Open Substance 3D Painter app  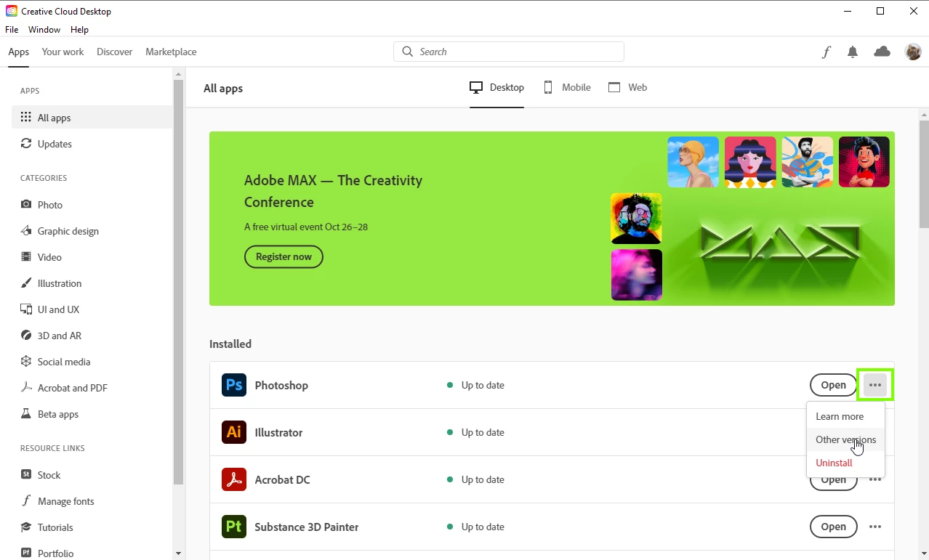834,527
